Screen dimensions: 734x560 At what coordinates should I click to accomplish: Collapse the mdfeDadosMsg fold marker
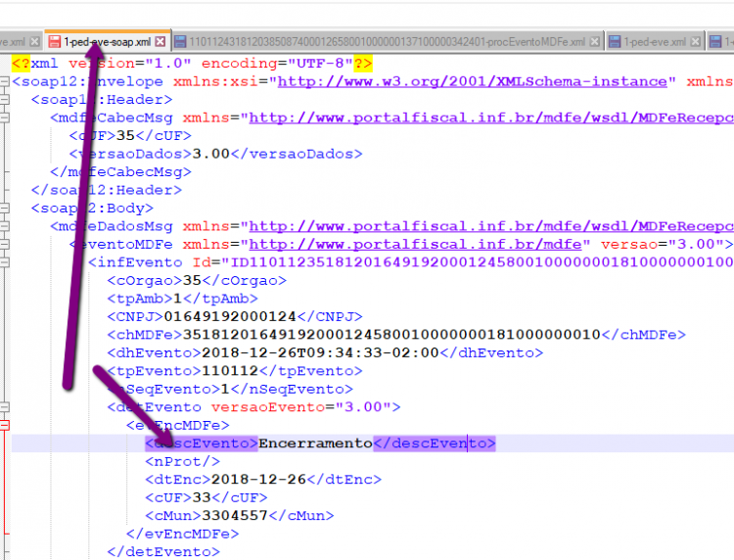(4, 226)
